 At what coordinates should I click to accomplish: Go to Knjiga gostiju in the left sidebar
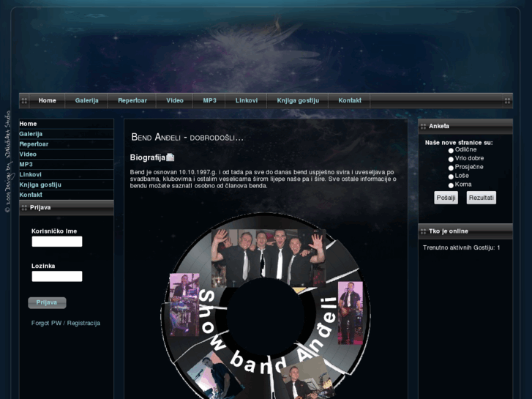pyautogui.click(x=67, y=185)
